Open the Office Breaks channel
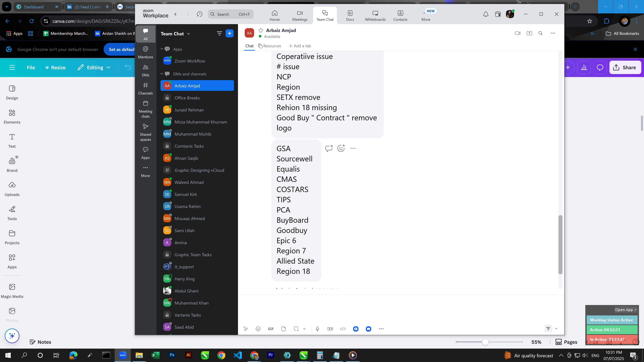 click(x=197, y=98)
